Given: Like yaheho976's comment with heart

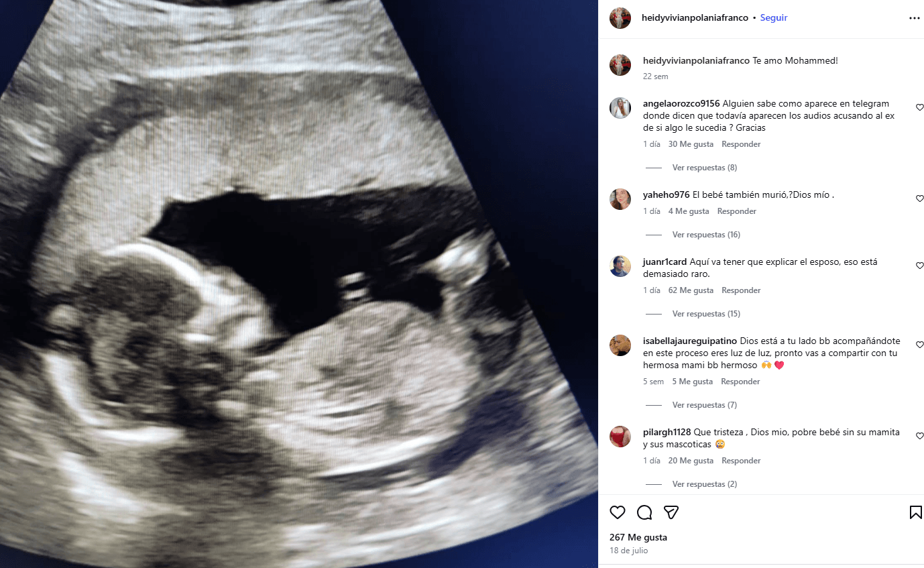Looking at the screenshot, I should pos(920,198).
